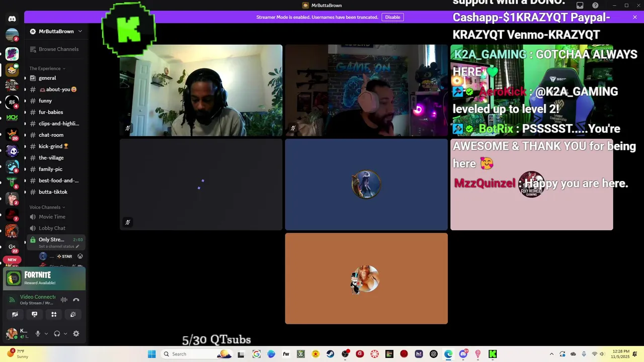
Task: Collapse the Voice Channels category
Action: [x=47, y=207]
